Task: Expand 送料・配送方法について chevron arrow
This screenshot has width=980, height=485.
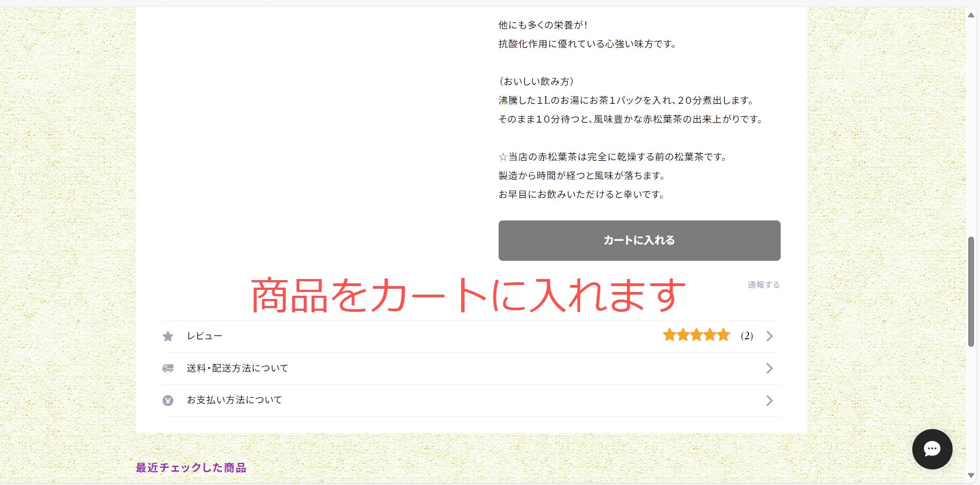Action: [x=769, y=368]
